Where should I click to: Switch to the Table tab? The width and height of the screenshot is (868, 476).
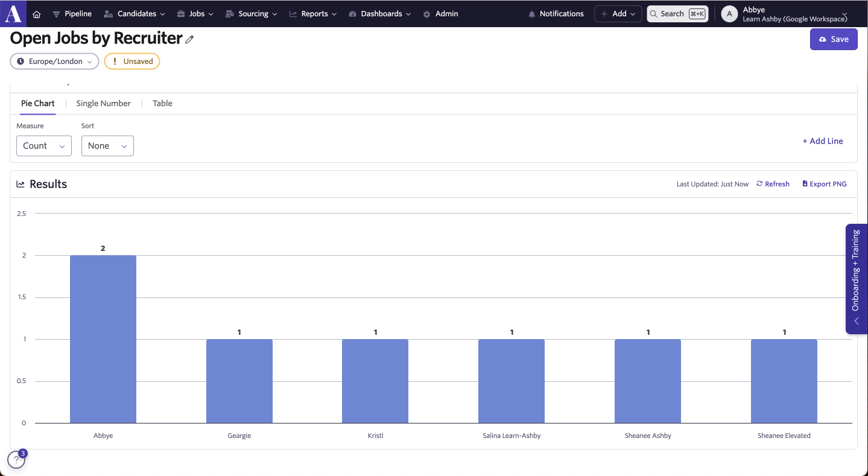[x=162, y=104]
